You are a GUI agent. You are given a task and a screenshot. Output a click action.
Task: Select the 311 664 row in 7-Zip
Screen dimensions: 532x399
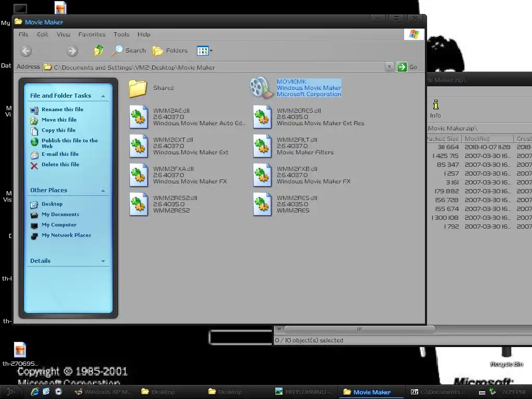(480, 147)
